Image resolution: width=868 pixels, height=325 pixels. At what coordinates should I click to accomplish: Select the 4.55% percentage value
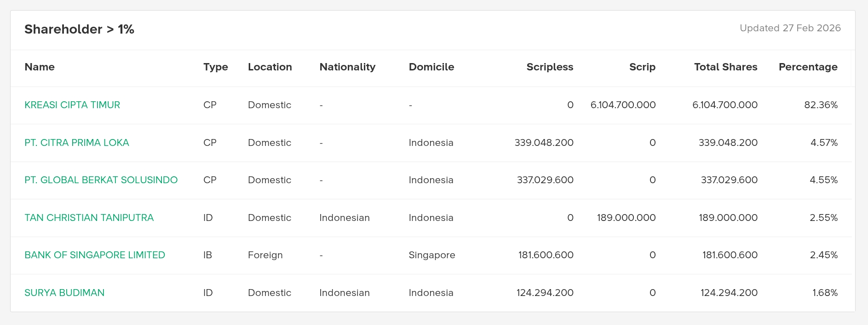[824, 180]
